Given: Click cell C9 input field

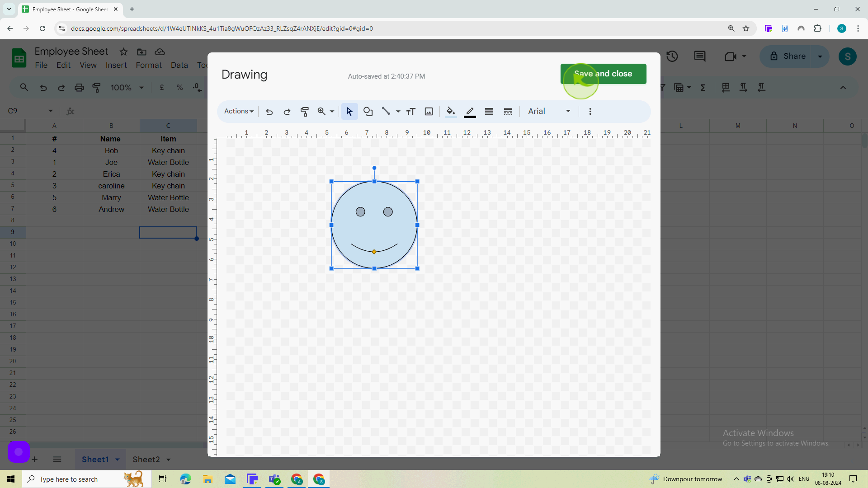Looking at the screenshot, I should pos(168,232).
